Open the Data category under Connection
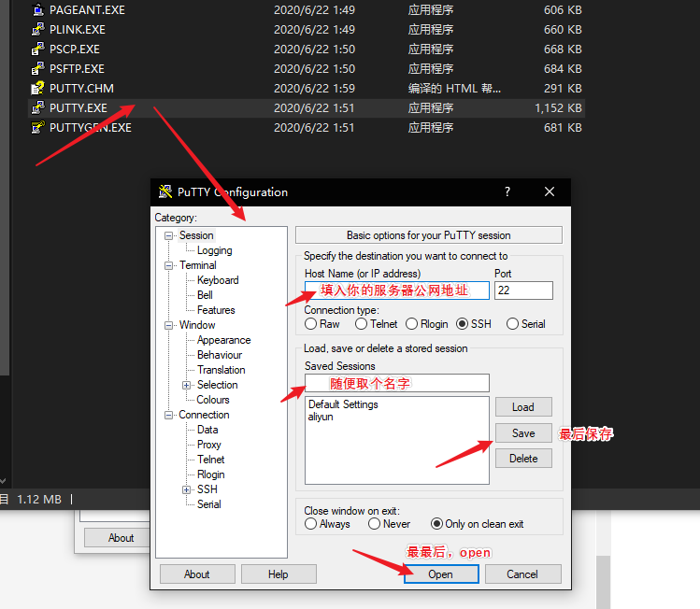Image resolution: width=700 pixels, height=609 pixels. point(207,430)
